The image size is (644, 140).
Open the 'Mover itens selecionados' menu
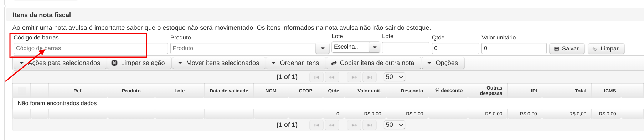[x=219, y=63]
